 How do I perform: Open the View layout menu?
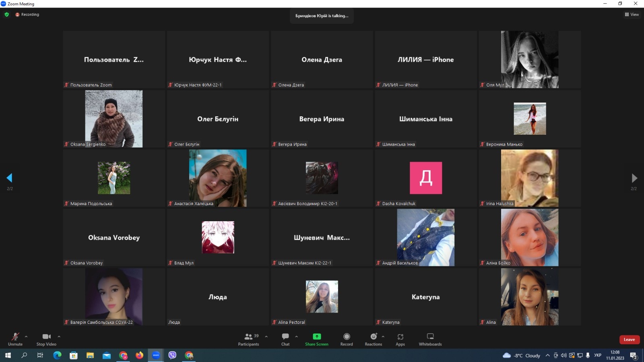[x=632, y=14]
